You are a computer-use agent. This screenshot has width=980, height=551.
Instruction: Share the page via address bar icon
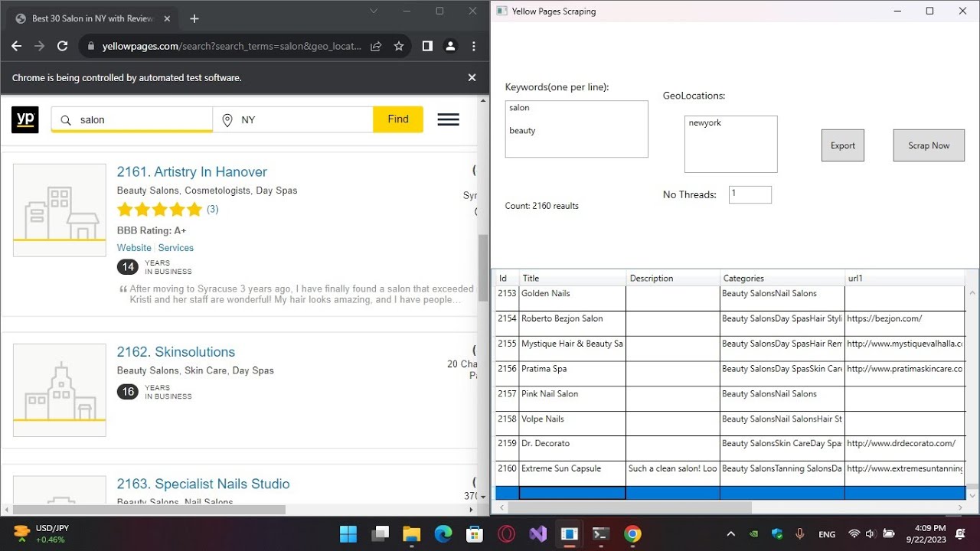tap(376, 46)
